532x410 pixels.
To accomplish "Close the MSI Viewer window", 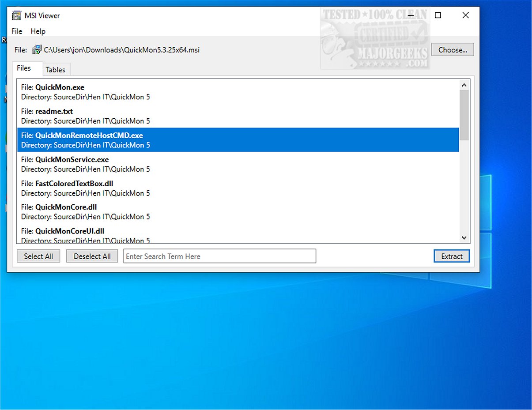I will (465, 15).
